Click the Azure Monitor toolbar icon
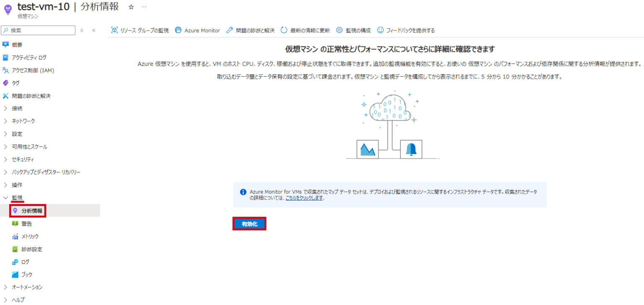The width and height of the screenshot is (644, 305). coord(178,30)
